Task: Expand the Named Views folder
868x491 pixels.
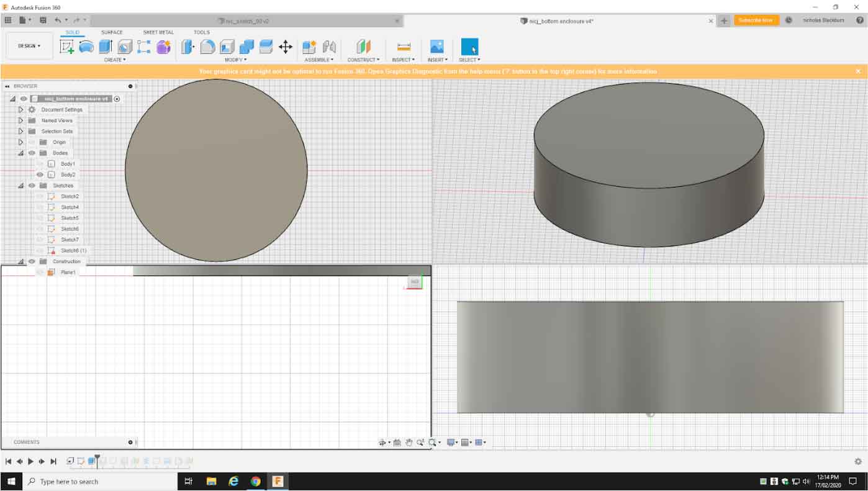Action: (20, 120)
